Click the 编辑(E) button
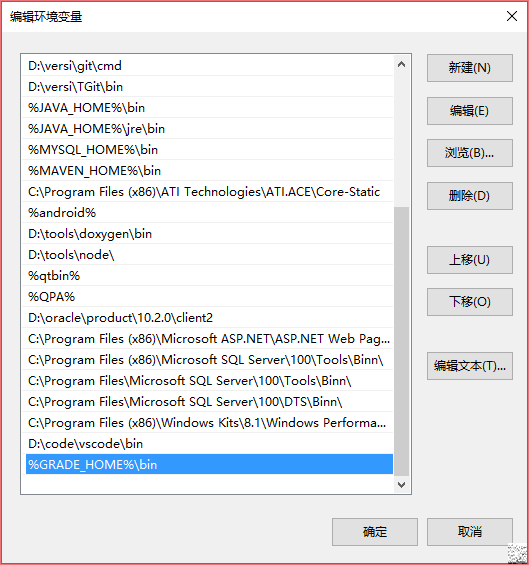 click(470, 111)
